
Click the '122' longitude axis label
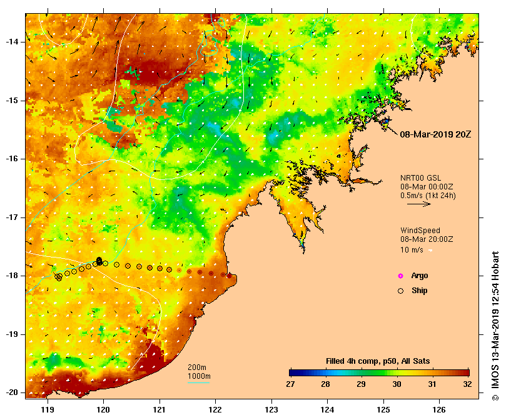215,410
